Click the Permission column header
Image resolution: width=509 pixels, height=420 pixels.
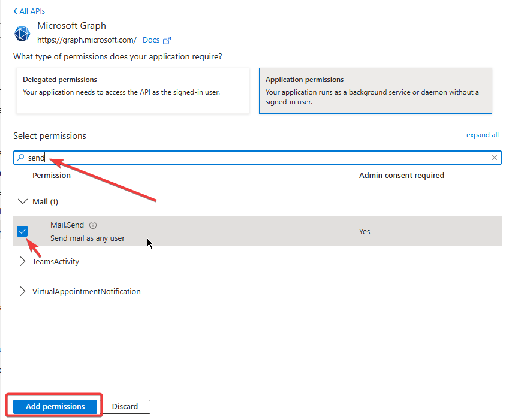52,175
